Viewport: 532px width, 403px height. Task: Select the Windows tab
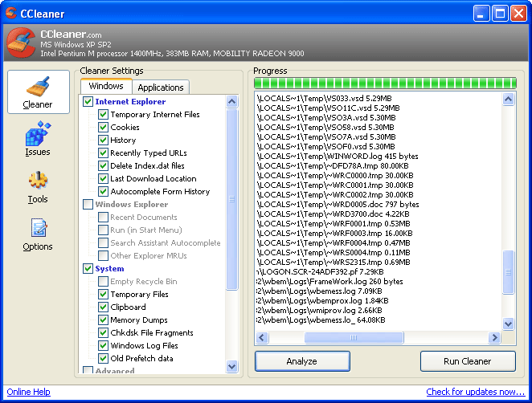[x=106, y=87]
